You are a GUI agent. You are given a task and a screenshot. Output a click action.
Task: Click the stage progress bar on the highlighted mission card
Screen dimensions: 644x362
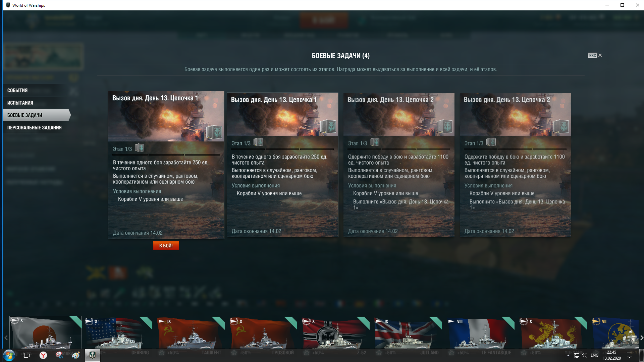tap(166, 155)
